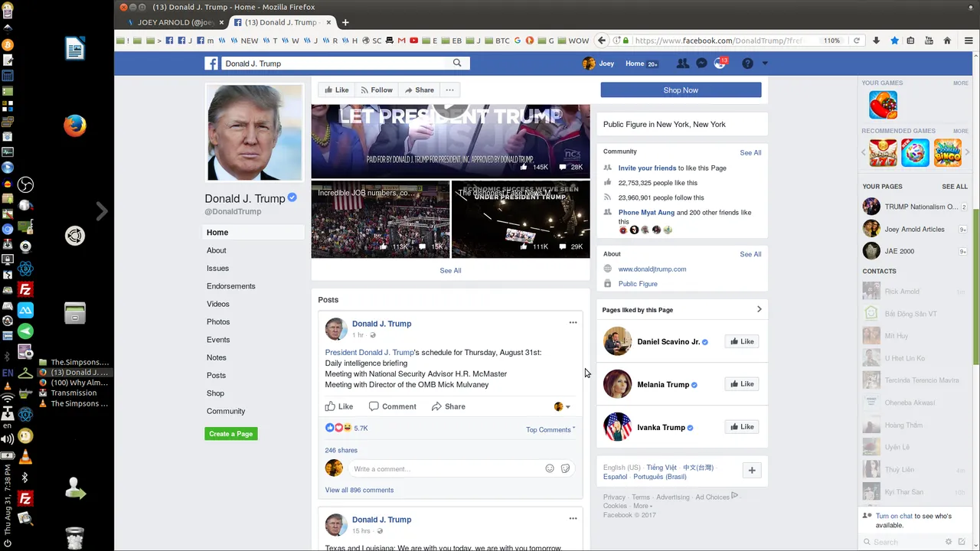
Task: Share the Thursday schedule post
Action: pos(449,407)
